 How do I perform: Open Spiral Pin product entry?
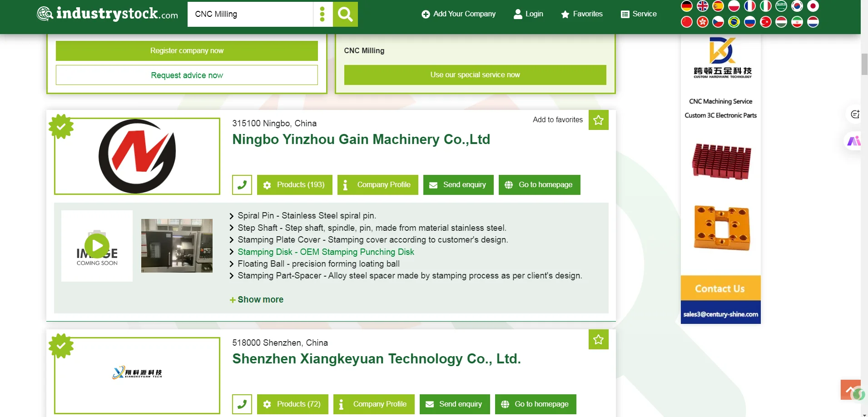click(307, 216)
